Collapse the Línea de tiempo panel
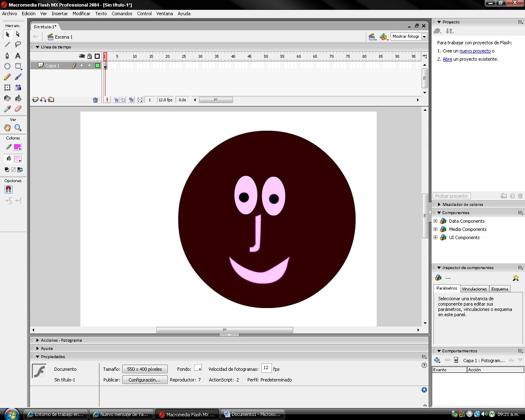This screenshot has height=420, width=525. coord(38,47)
